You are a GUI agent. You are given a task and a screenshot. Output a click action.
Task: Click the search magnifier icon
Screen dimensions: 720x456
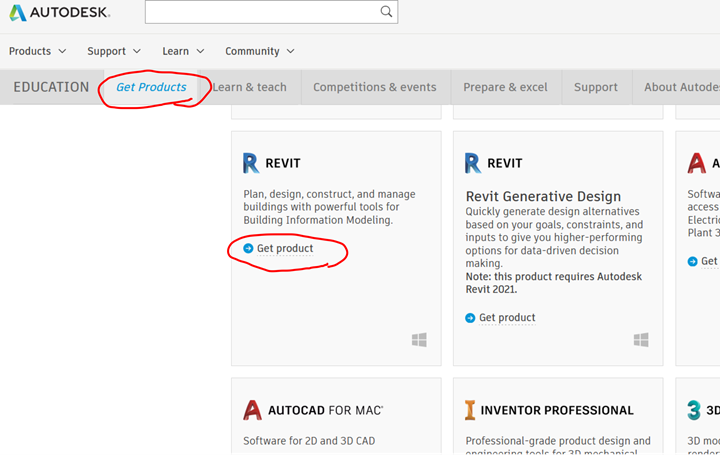(x=386, y=11)
